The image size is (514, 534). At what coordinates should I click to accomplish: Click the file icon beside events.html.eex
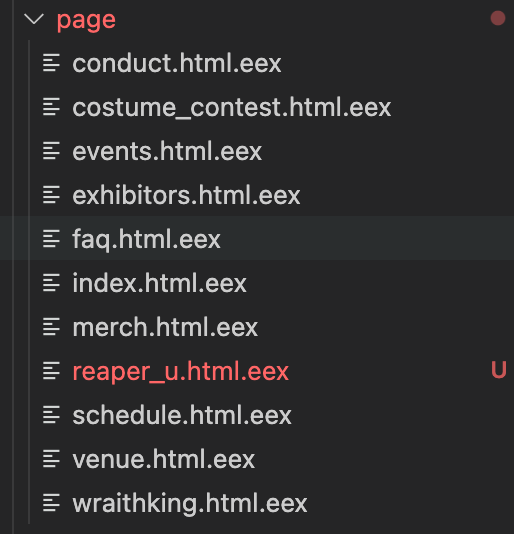click(x=51, y=151)
